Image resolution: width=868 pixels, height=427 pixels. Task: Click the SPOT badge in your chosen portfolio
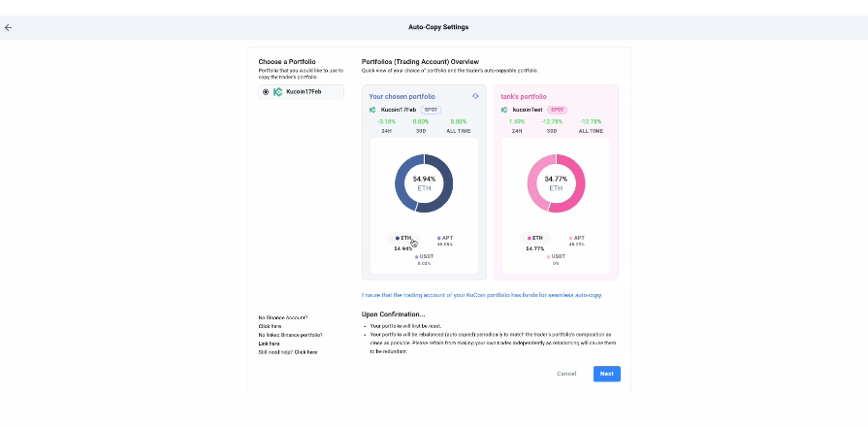click(432, 110)
